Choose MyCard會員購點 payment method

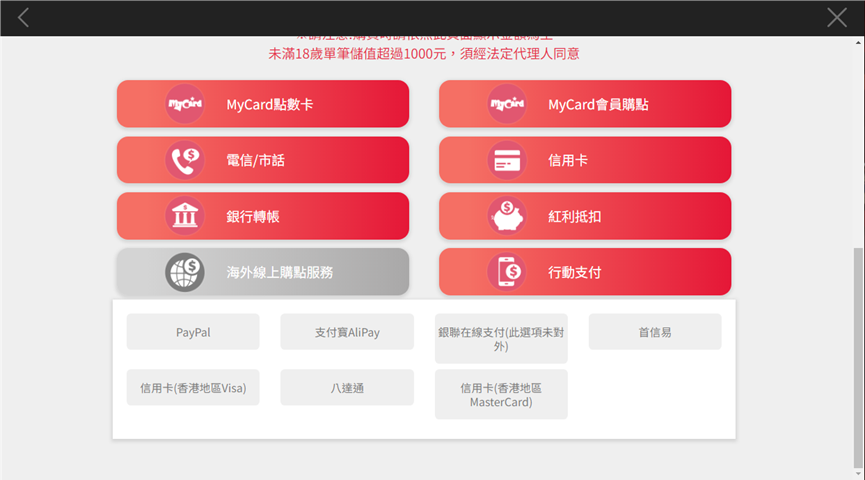coord(585,104)
